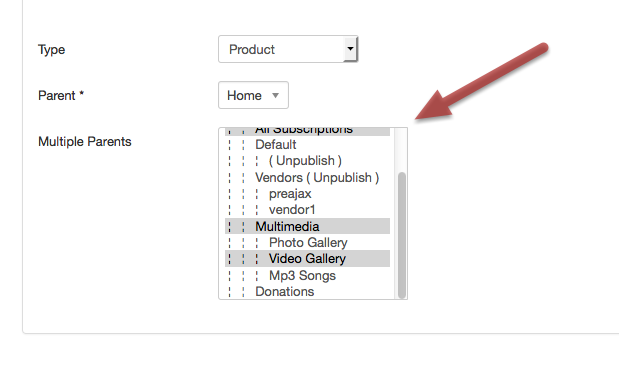Click the Parent dropdown triangle arrow
The width and height of the screenshot is (619, 382).
[x=276, y=95]
